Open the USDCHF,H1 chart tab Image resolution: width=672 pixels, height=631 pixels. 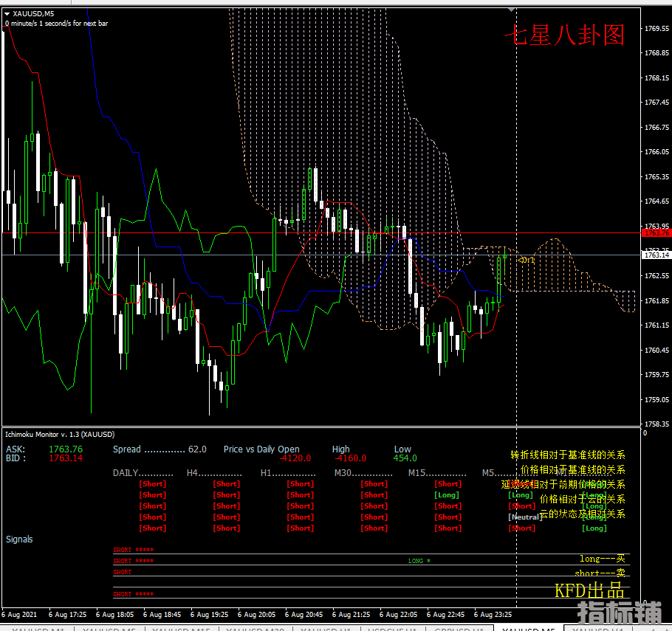392,629
